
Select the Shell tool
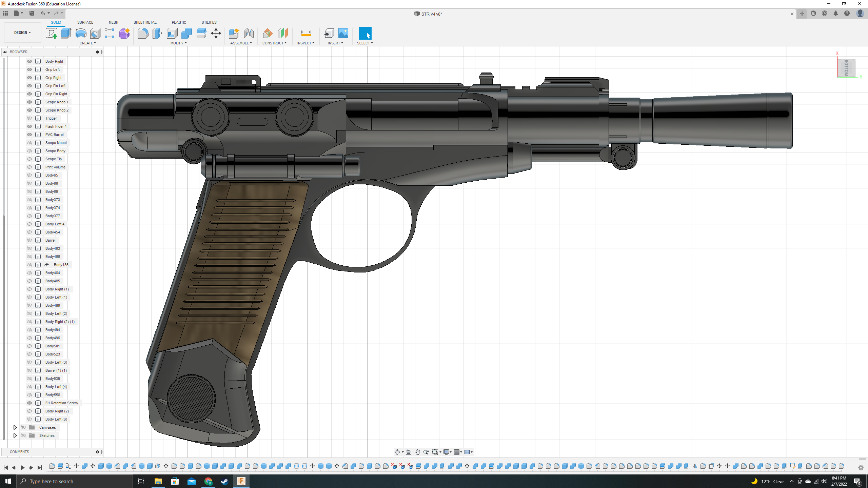coord(172,33)
